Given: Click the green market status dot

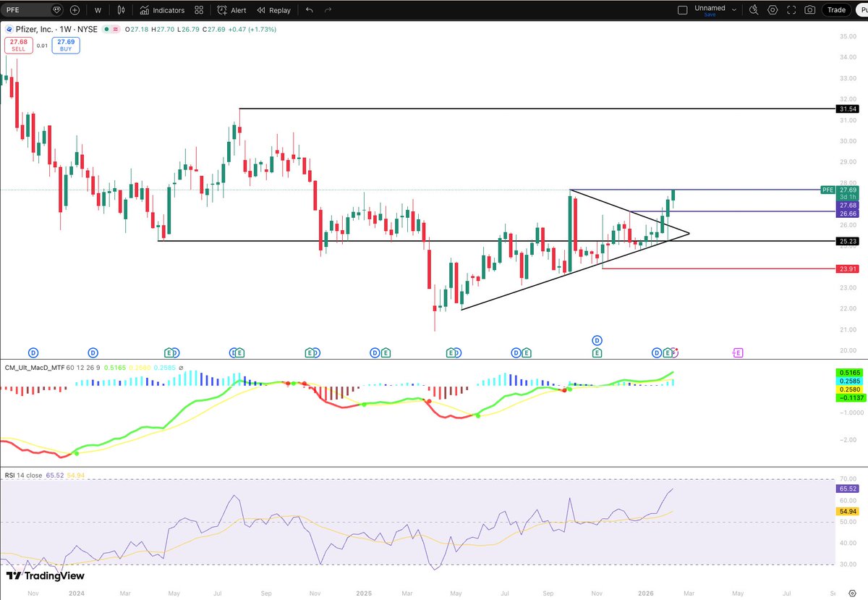Looking at the screenshot, I should pyautogui.click(x=106, y=30).
